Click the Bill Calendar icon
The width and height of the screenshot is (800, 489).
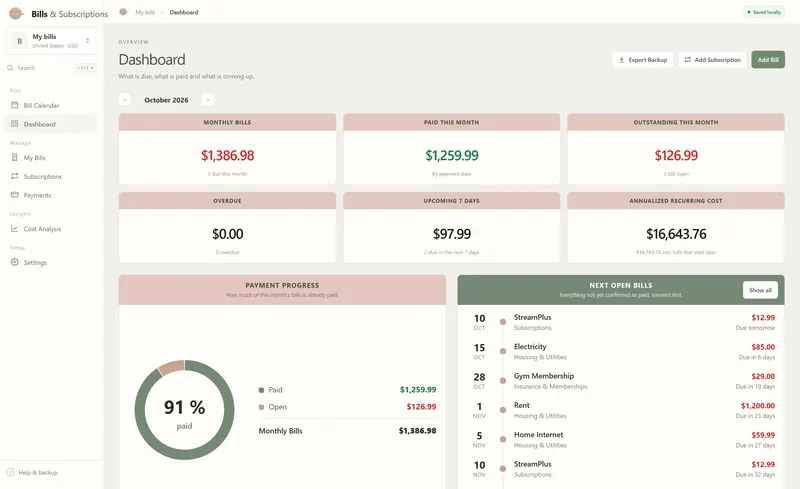coord(14,105)
